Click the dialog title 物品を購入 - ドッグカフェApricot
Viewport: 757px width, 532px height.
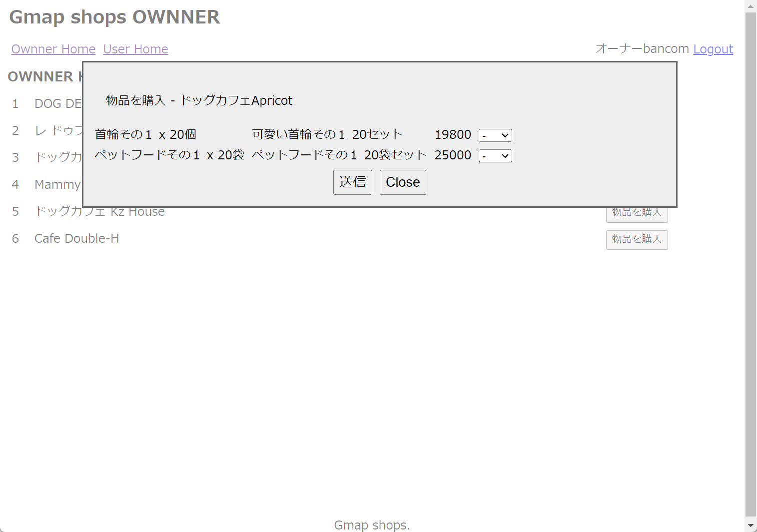(x=199, y=100)
